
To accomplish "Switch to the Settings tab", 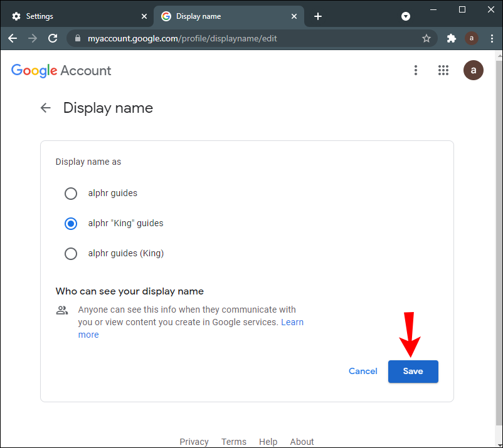I will [79, 16].
